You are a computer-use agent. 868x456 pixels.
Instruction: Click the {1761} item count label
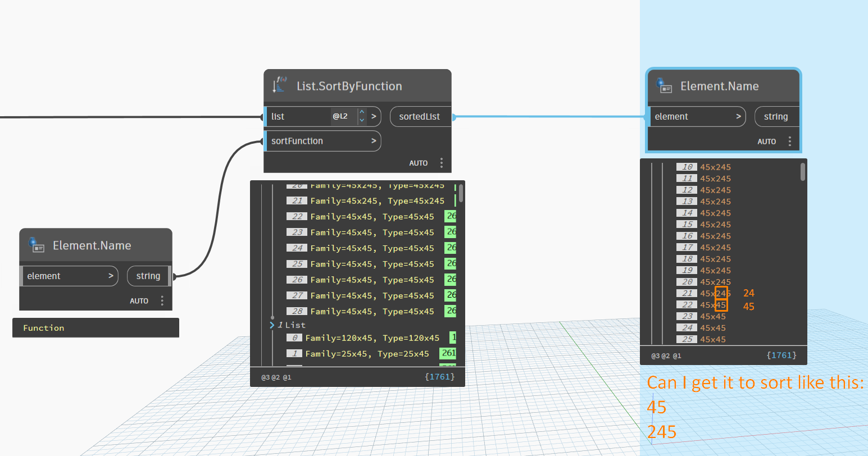[x=440, y=377]
